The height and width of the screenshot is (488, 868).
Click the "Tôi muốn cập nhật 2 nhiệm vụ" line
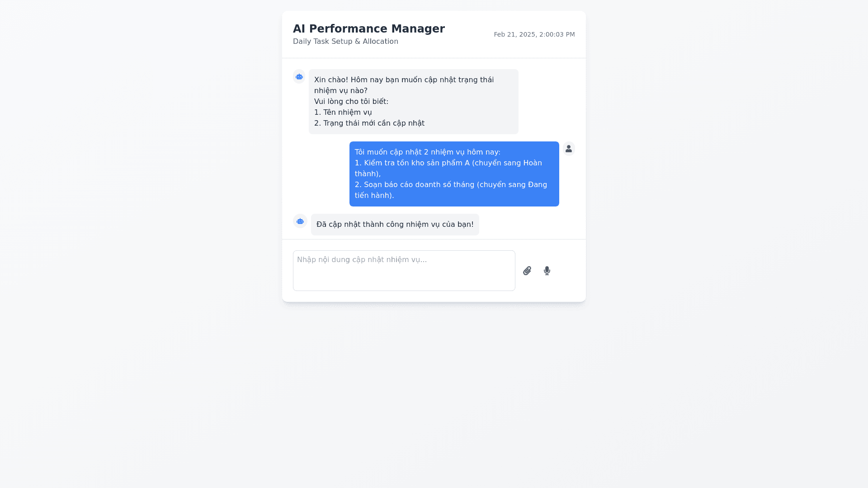[x=427, y=152]
